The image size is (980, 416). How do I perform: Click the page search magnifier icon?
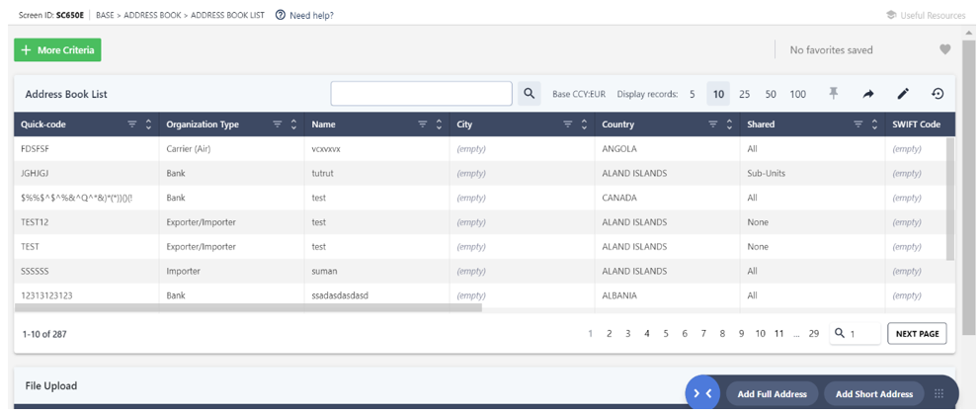[x=840, y=333]
